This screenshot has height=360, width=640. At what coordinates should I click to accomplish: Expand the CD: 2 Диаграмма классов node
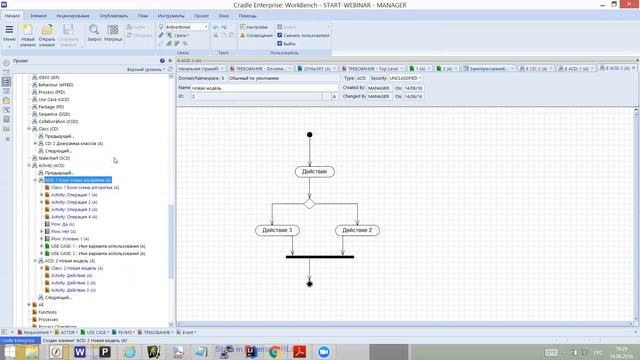(35, 144)
